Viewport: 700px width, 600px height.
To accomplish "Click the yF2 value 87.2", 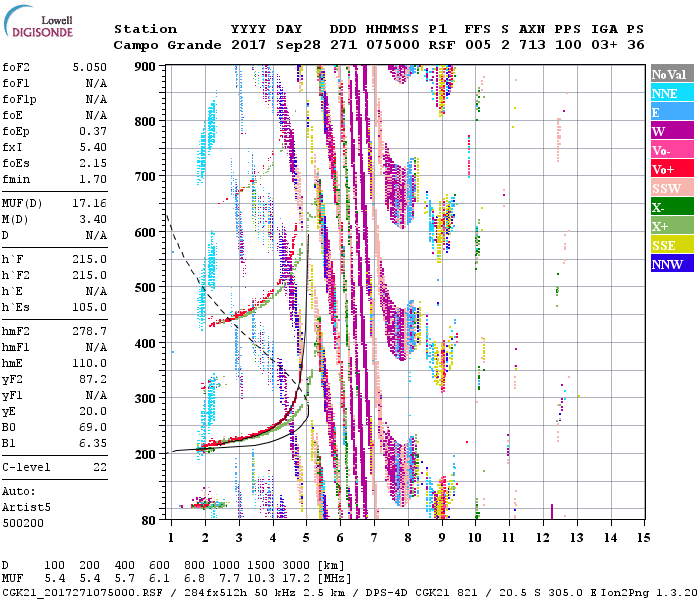I will 93,379.
